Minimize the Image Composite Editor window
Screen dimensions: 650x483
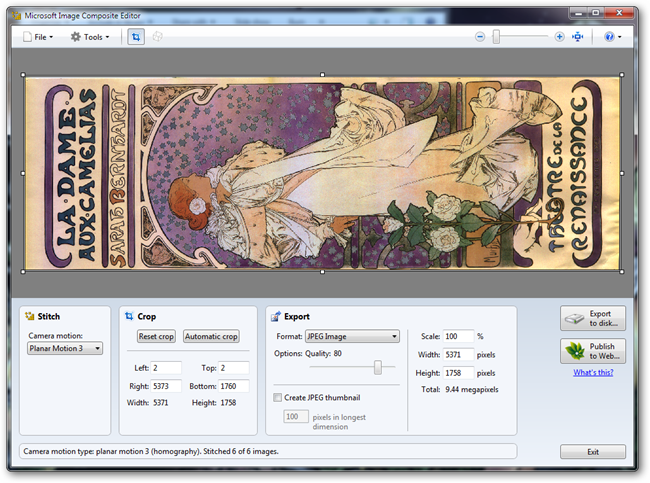(x=578, y=13)
